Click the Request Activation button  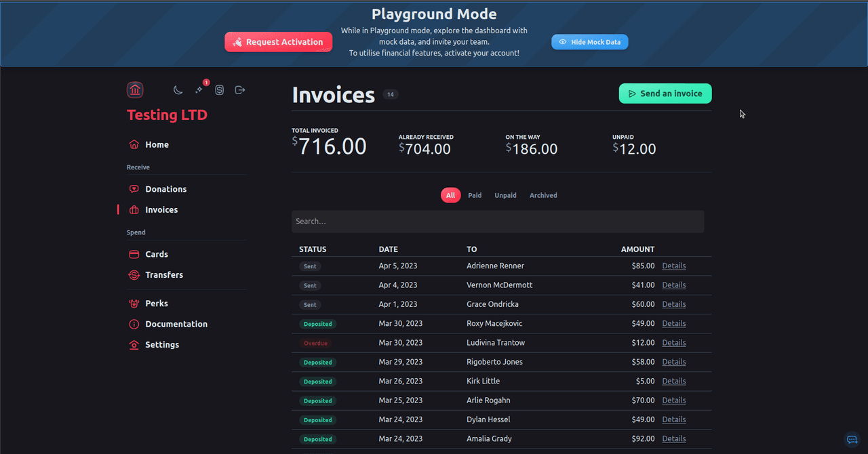[x=278, y=42]
